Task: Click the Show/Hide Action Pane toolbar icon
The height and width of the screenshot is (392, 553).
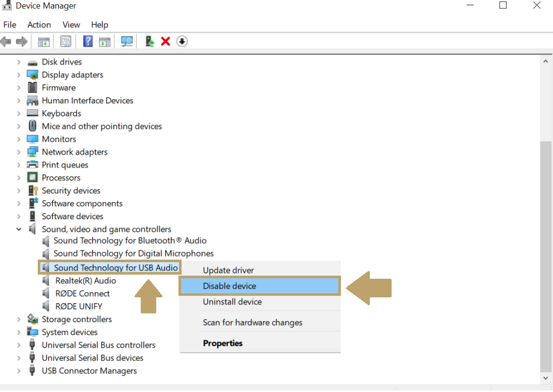Action: pos(105,41)
